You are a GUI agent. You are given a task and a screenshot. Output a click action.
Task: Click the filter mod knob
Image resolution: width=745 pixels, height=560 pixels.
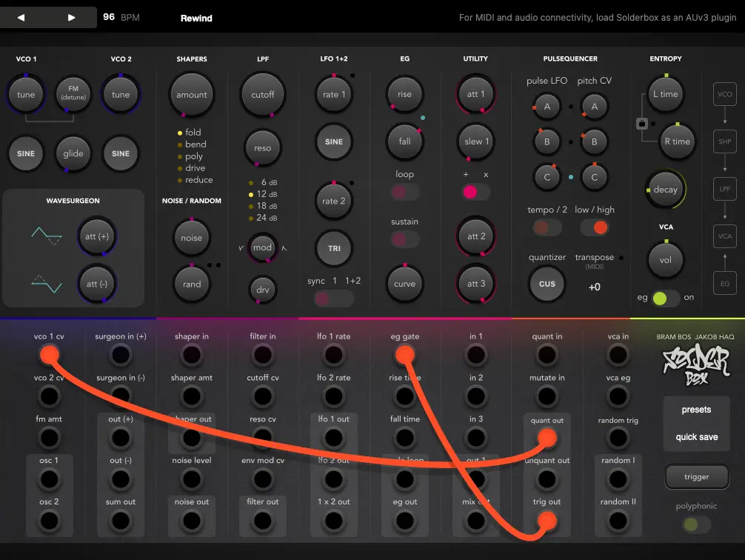262,247
